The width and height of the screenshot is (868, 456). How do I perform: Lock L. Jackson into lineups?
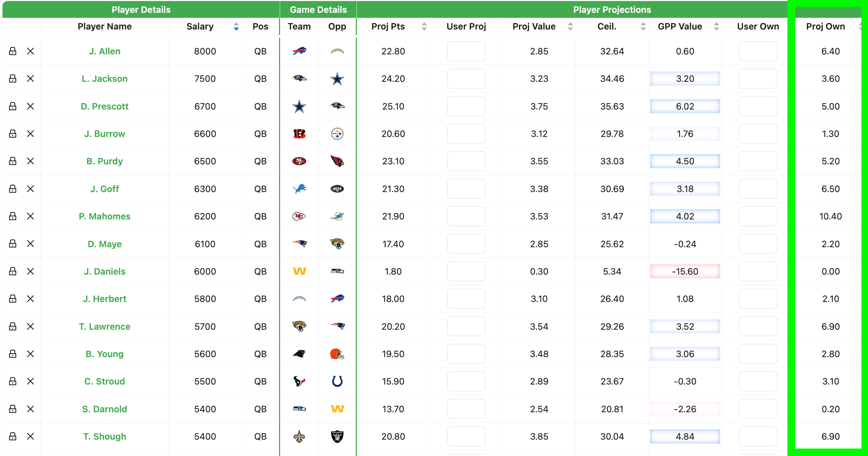[x=13, y=79]
